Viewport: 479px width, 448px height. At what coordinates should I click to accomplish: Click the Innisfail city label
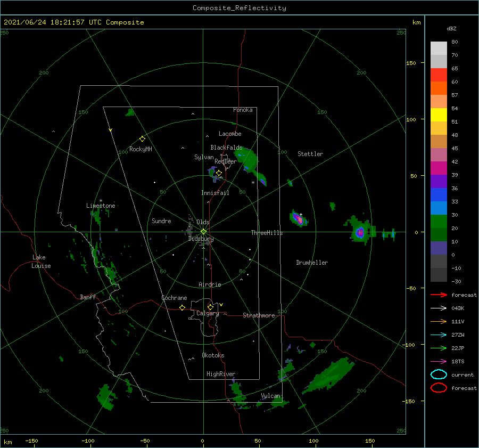coord(215,193)
